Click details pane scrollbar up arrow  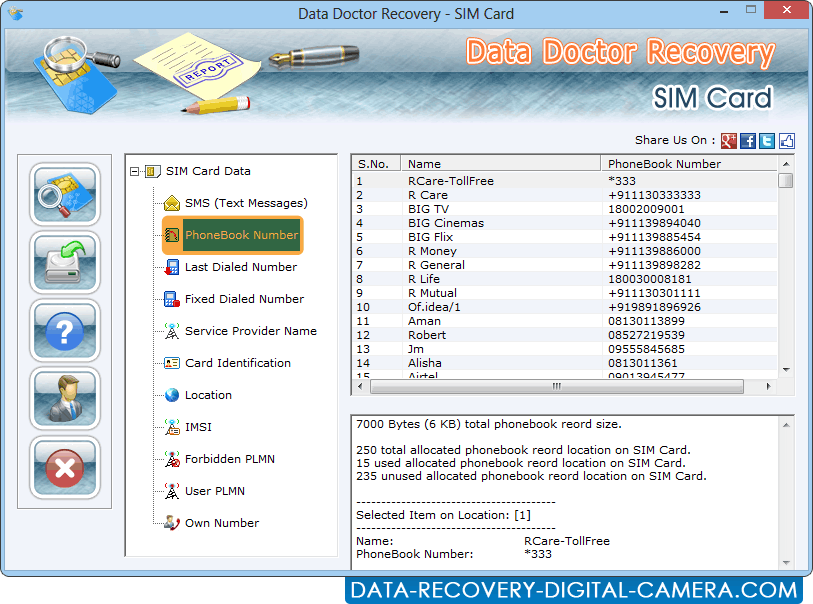click(786, 425)
